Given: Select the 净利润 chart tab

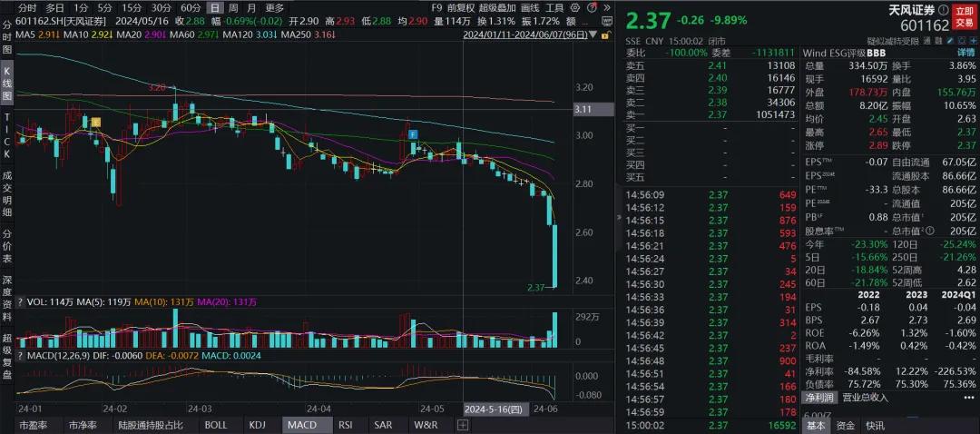Looking at the screenshot, I should (x=819, y=397).
